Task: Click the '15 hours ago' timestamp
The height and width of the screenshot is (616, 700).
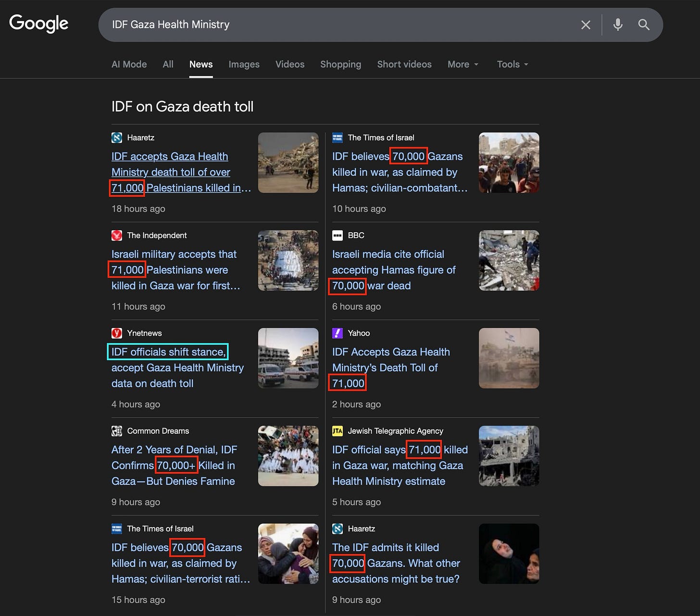Action: (138, 600)
